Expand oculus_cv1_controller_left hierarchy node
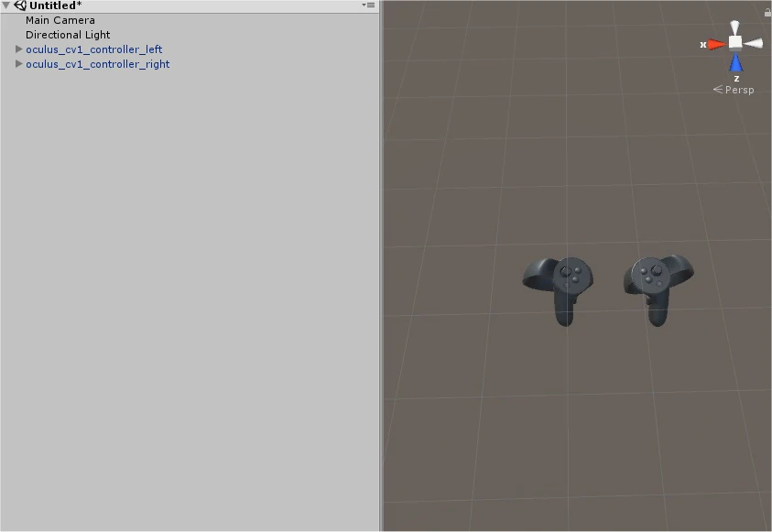 (18, 49)
